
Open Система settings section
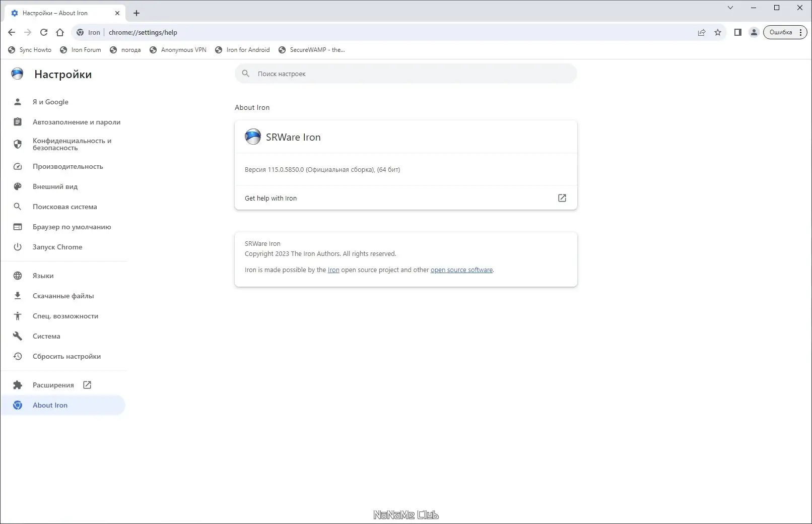point(63,336)
